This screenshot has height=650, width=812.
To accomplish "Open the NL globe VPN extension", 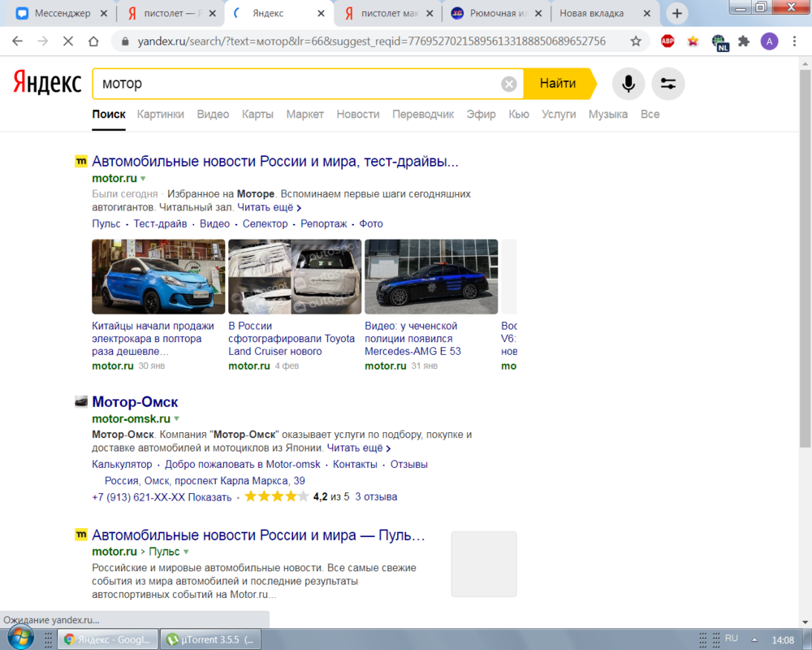I will click(x=719, y=42).
